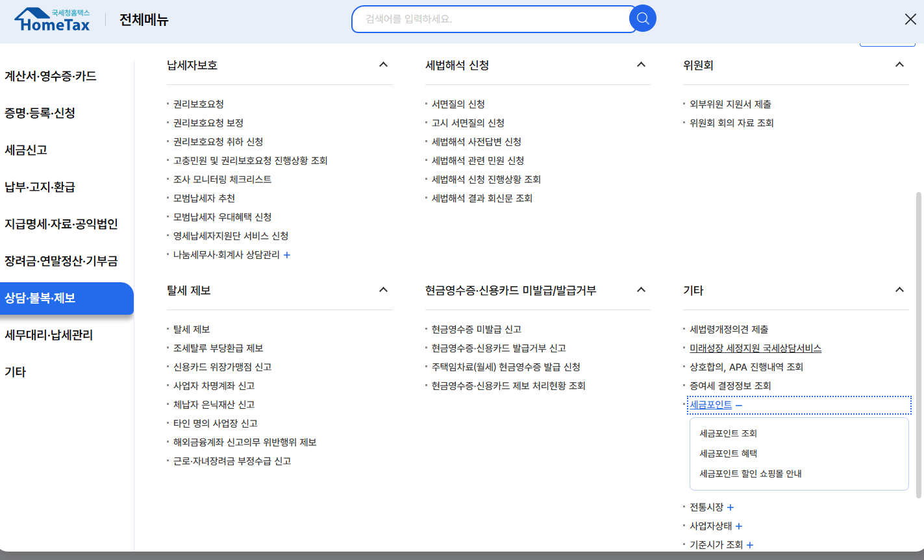Open 신용카드 위장가맹점 신고 link

pos(223,367)
